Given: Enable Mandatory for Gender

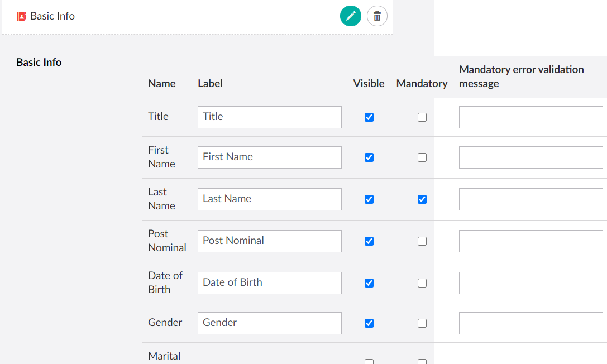Looking at the screenshot, I should pos(422,323).
